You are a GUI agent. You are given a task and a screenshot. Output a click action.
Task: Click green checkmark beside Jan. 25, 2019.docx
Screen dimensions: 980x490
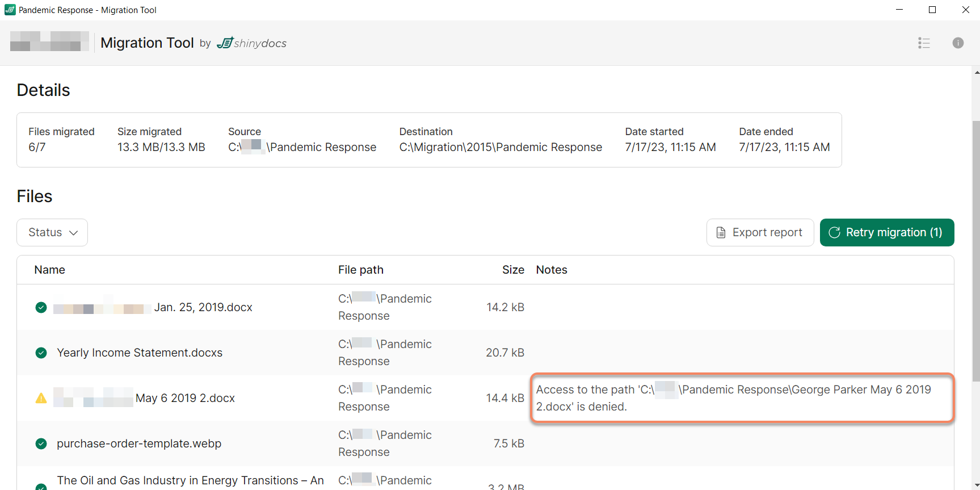[x=41, y=307]
